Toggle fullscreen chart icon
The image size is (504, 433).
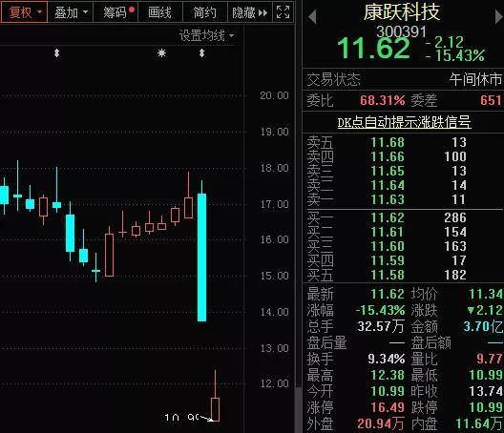point(283,12)
